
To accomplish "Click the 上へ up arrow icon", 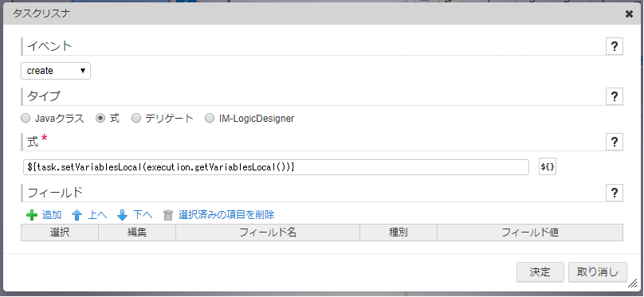I will point(77,214).
